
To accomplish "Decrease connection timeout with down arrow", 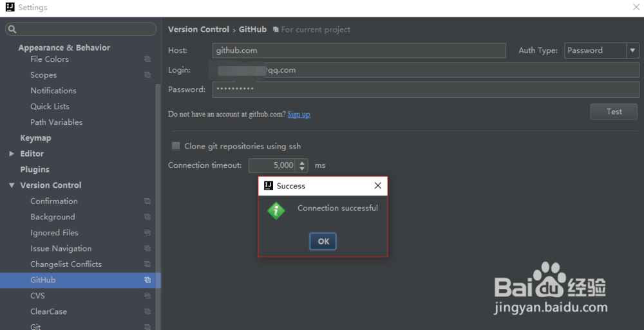I will [302, 169].
